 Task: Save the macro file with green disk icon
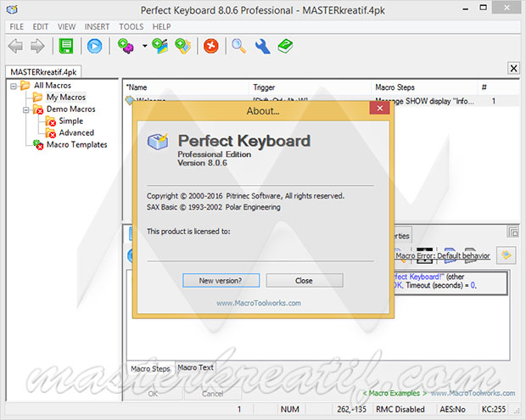[66, 46]
